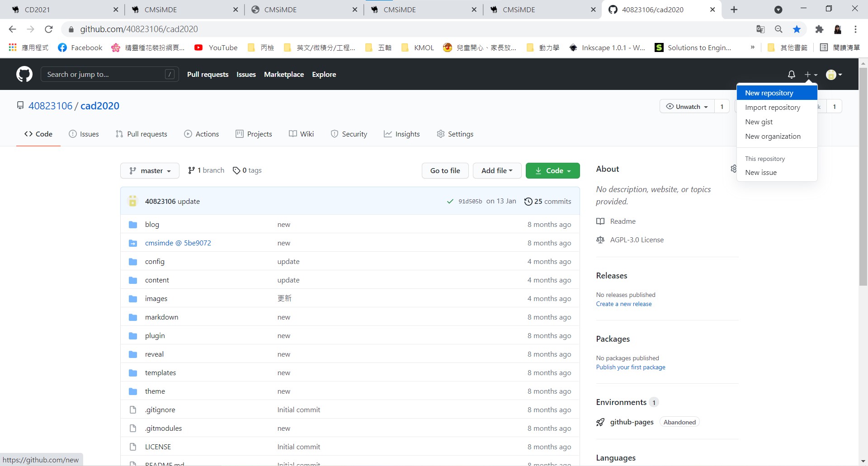
Task: Click the blog folder icon
Action: (133, 225)
